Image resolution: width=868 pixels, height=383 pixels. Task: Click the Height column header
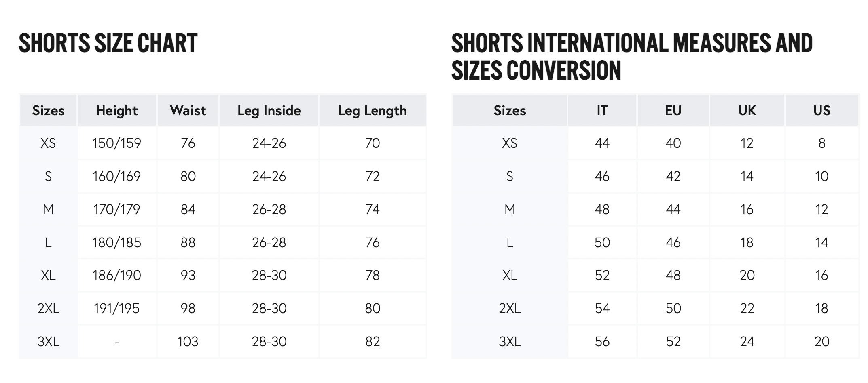(x=117, y=110)
